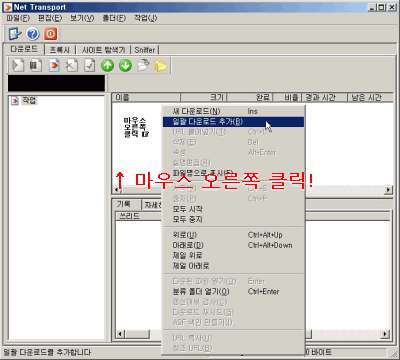This screenshot has height=360, width=400.
Task: Select the 기록 tab in lower pane
Action: (124, 204)
